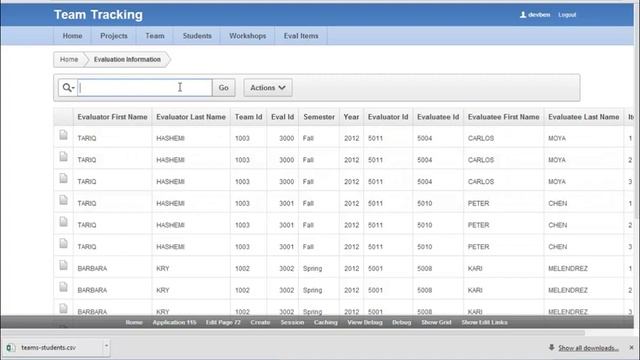Viewport: 640px width, 360px height.
Task: Click the Eval Id column header
Action: tap(282, 117)
